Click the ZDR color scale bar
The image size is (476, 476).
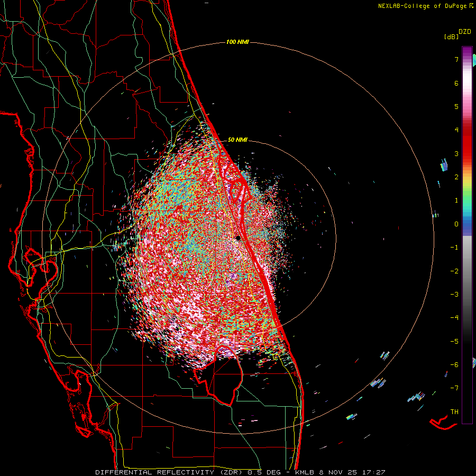pos(467,235)
